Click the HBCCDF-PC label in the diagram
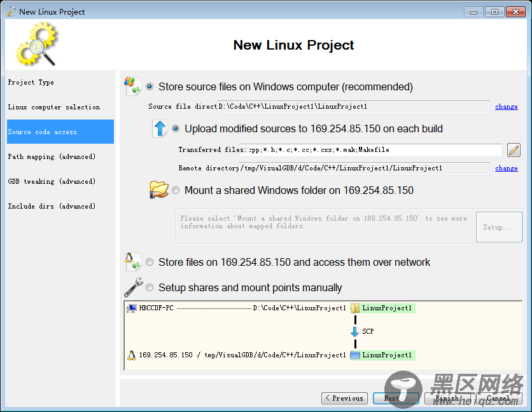Viewport: 532px width, 412px height. click(156, 308)
